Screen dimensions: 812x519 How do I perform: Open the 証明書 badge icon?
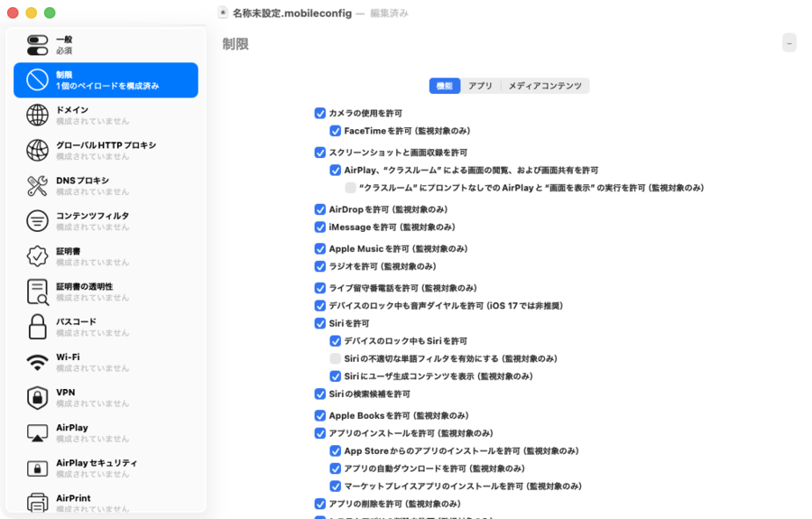click(x=37, y=256)
